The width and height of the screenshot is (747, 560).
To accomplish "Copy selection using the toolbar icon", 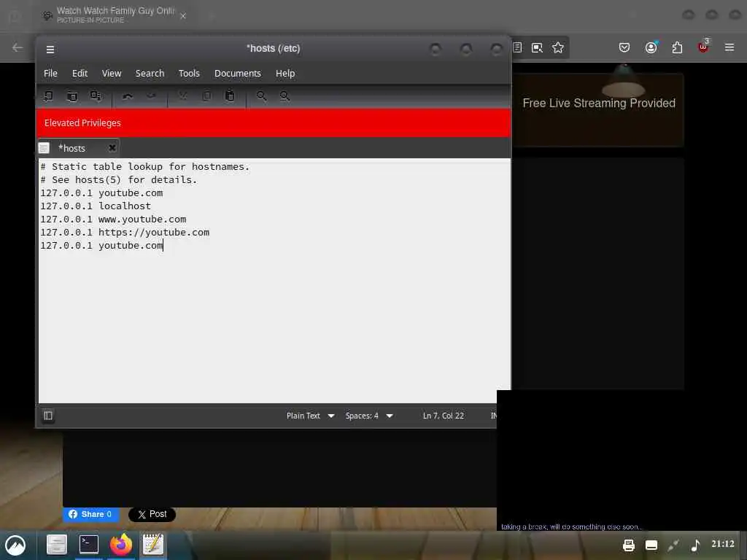I will [x=206, y=96].
